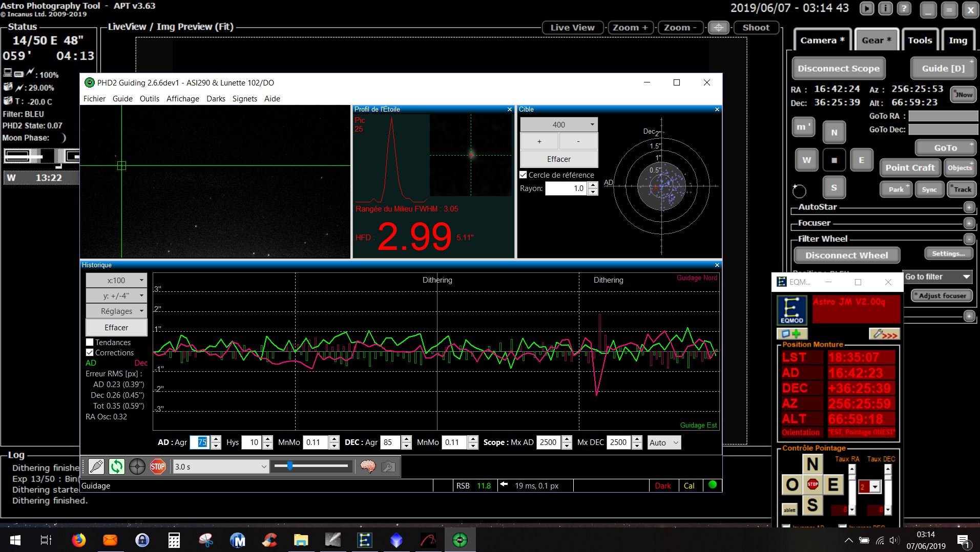The height and width of the screenshot is (552, 980).
Task: Adjust the PHD2 gamma slider
Action: pos(290,466)
